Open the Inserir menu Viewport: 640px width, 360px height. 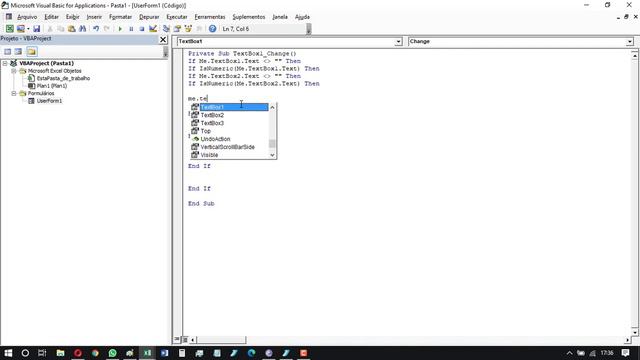94,17
